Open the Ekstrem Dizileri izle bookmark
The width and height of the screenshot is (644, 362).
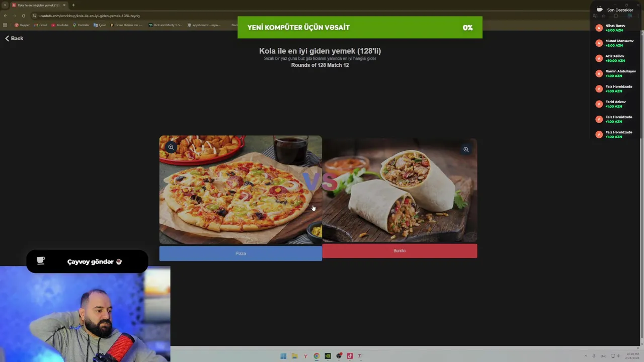(x=127, y=25)
